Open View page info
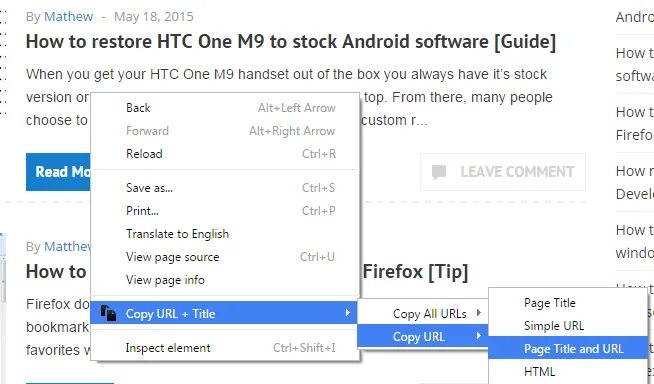Image resolution: width=654 pixels, height=384 pixels. point(224,280)
